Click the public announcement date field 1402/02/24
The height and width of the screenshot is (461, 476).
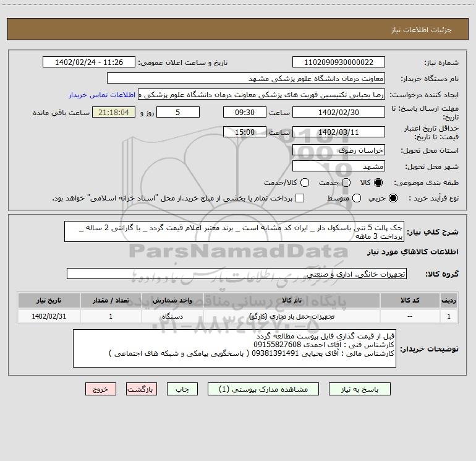[x=89, y=62]
